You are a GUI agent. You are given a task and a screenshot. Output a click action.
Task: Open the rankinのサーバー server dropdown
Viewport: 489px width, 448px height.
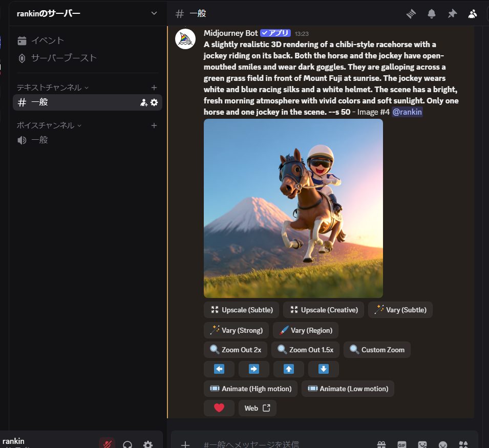[x=154, y=13]
